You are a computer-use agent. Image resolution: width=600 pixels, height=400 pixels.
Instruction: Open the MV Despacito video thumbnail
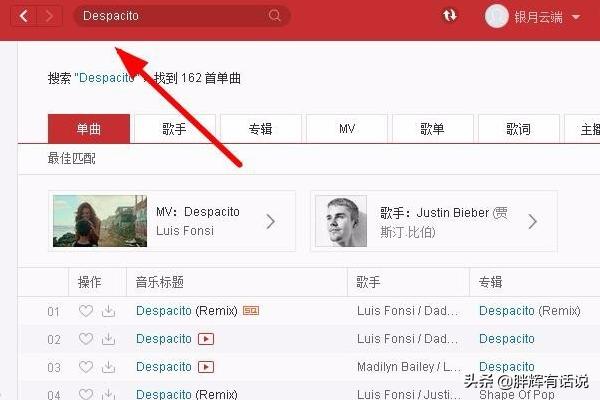[x=100, y=221]
